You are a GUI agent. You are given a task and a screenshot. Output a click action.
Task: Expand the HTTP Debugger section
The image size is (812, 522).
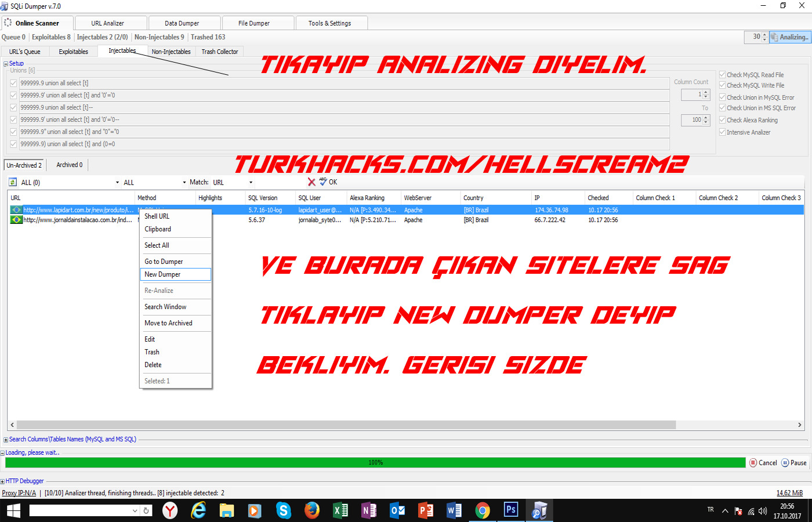(2, 481)
